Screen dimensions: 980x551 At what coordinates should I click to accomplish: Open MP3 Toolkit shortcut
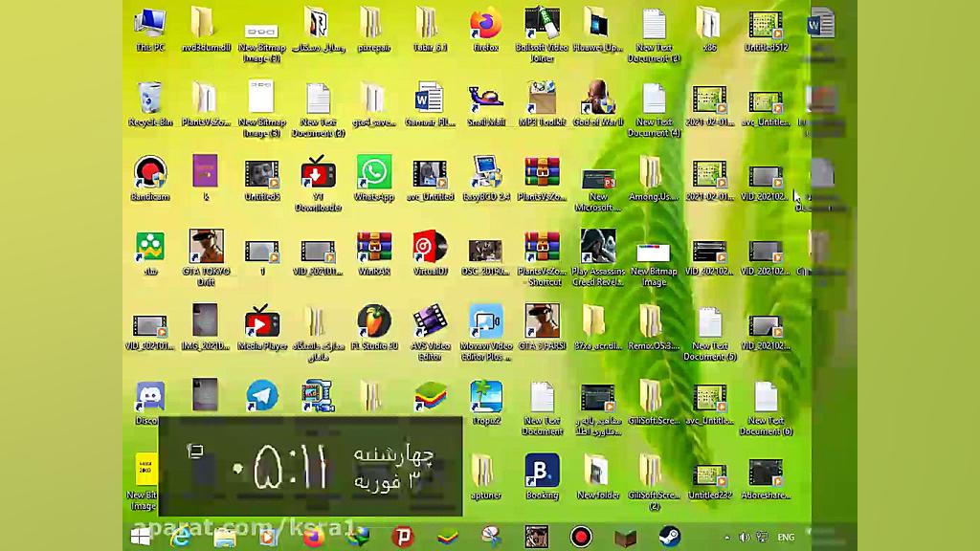[542, 104]
